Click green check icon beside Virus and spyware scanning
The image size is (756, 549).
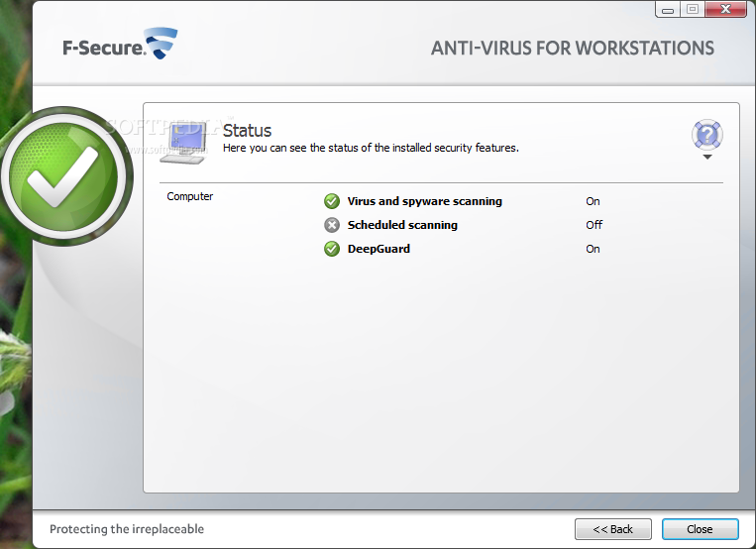coord(332,201)
